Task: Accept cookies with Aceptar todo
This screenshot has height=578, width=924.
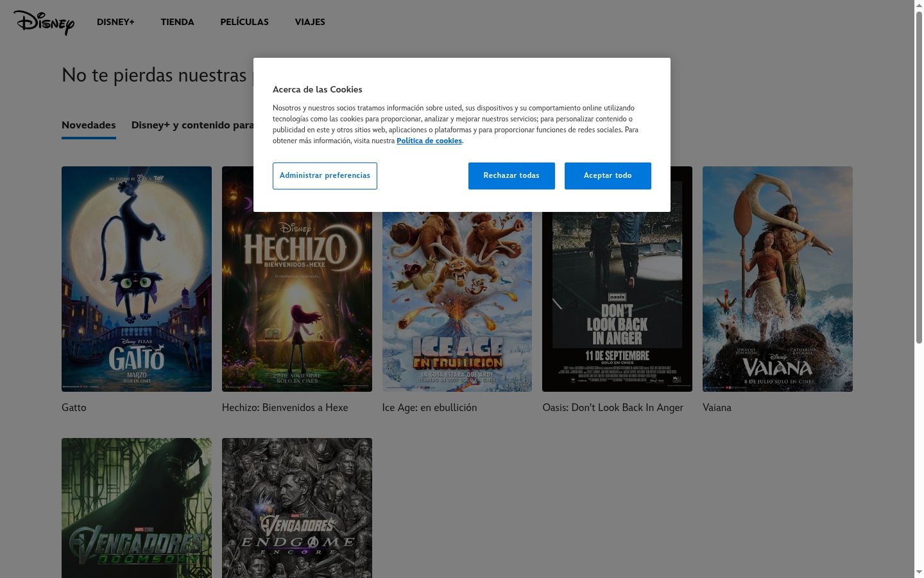Action: click(x=608, y=176)
